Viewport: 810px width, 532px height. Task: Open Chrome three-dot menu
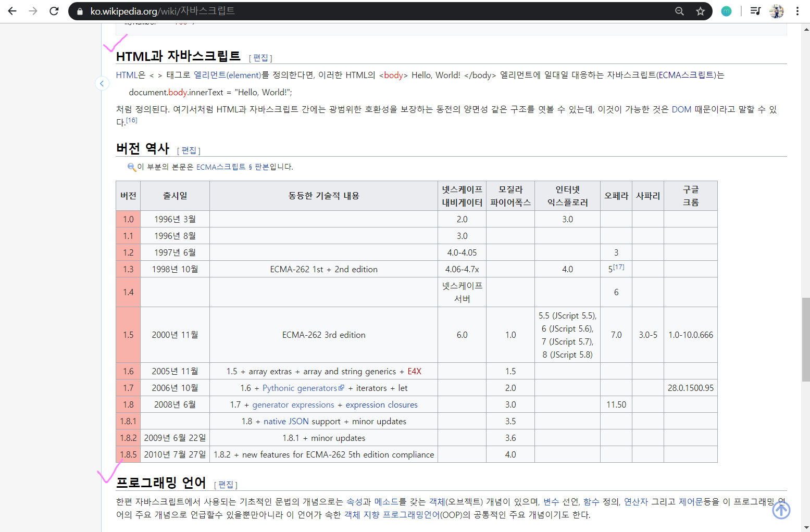tap(797, 11)
